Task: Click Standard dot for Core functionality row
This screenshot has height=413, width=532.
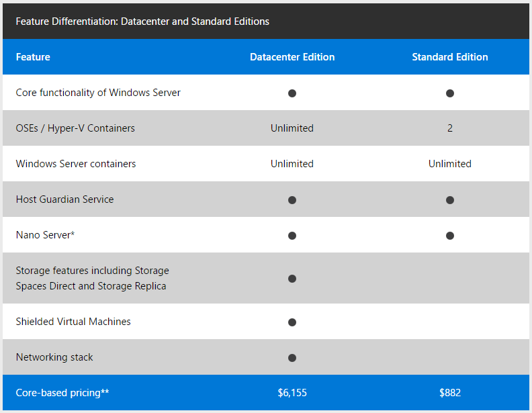Action: click(x=450, y=93)
